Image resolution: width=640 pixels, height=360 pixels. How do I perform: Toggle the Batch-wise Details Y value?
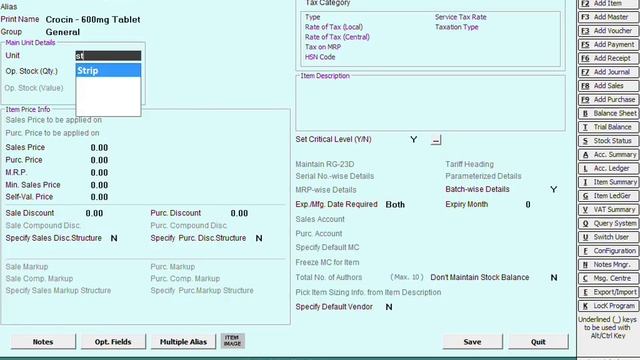553,189
